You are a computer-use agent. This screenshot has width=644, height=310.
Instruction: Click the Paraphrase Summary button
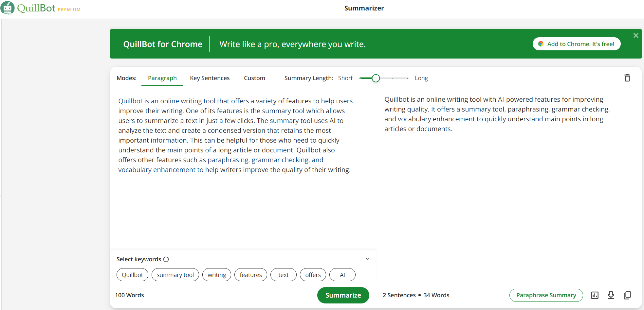(546, 295)
